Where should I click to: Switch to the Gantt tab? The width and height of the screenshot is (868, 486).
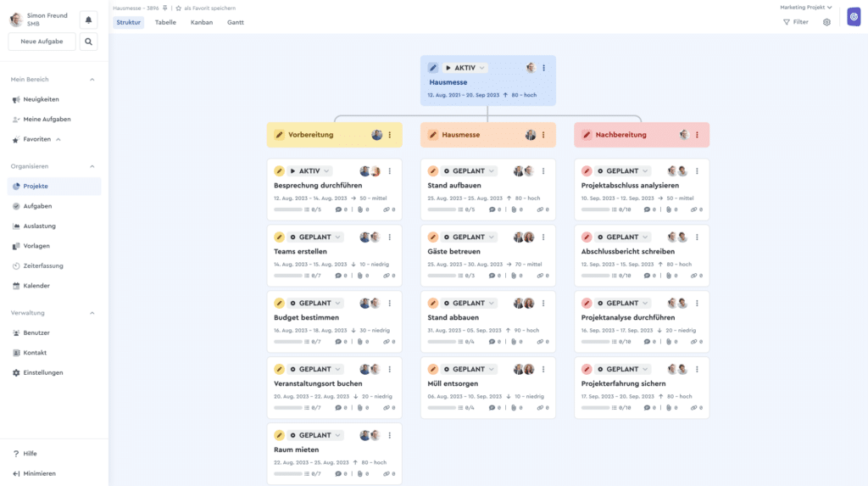(236, 22)
